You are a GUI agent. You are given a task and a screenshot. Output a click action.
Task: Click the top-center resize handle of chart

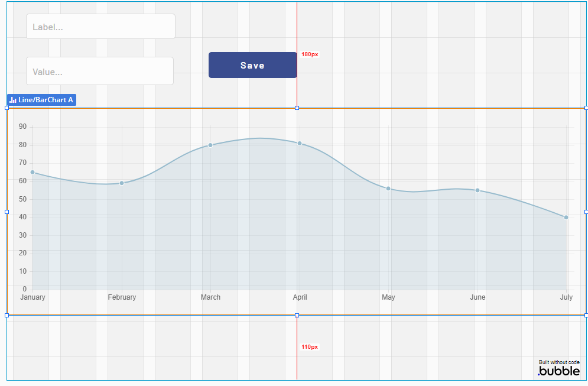297,108
